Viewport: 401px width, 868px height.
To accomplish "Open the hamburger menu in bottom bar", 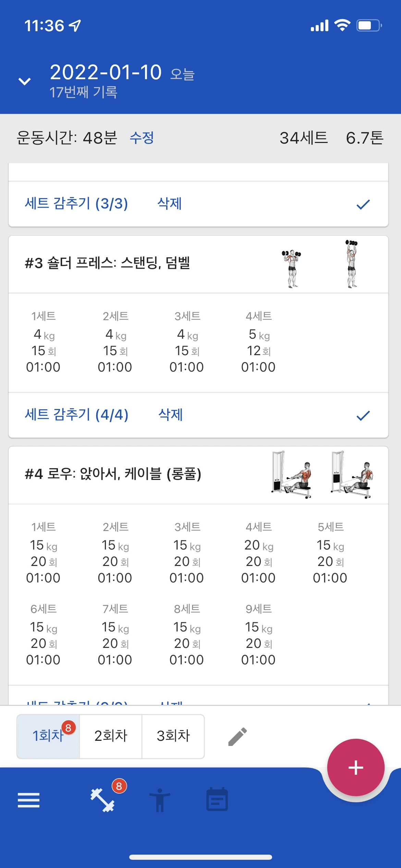I will click(x=28, y=800).
